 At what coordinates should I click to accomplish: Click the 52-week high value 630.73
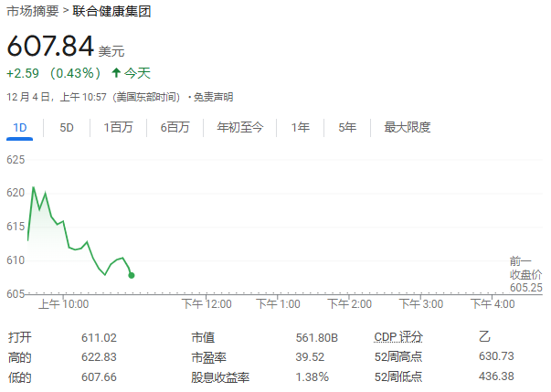pos(496,356)
